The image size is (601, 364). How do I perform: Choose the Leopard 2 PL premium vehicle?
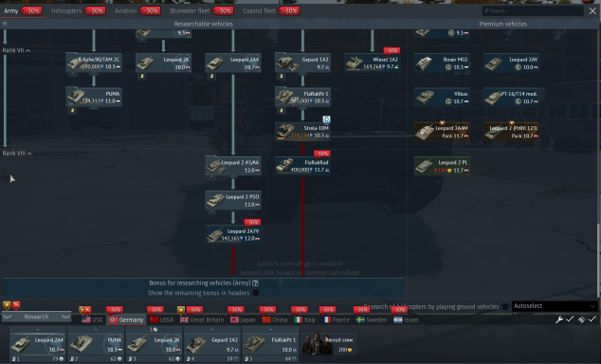click(442, 166)
